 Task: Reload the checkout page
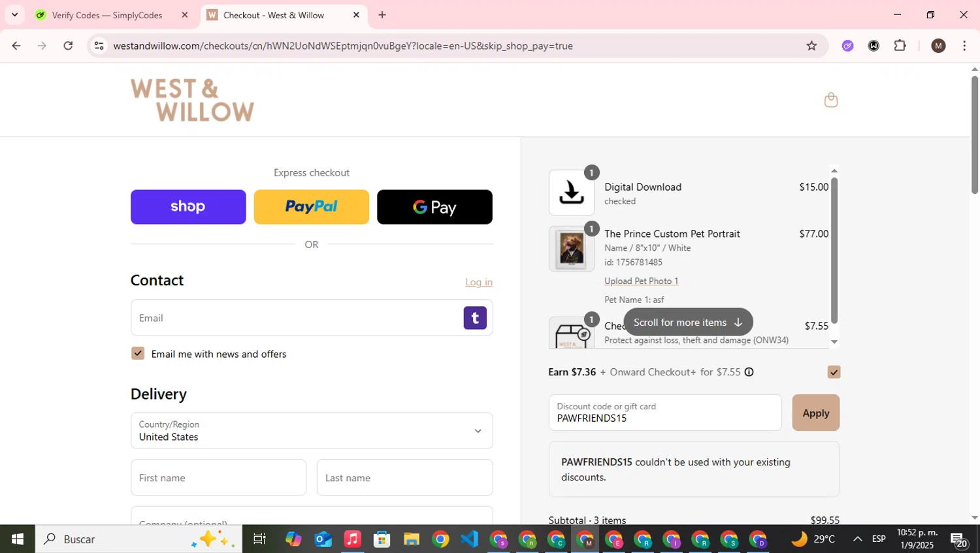68,46
